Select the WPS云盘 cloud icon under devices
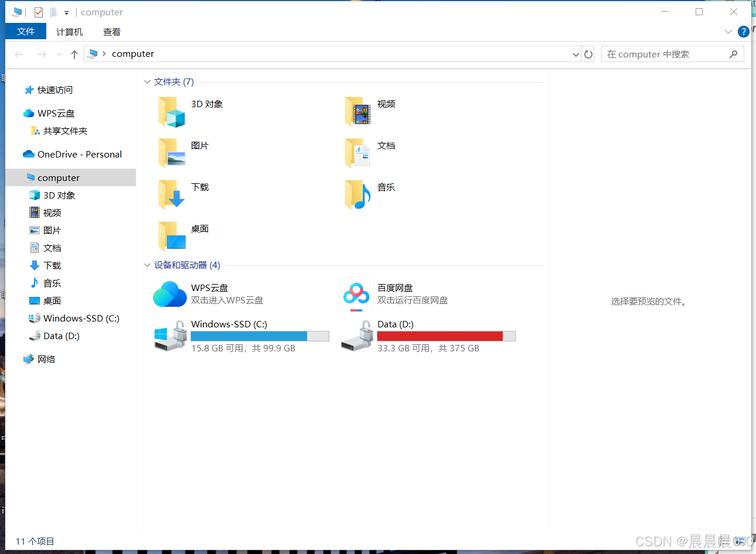Viewport: 756px width, 554px height. [170, 294]
